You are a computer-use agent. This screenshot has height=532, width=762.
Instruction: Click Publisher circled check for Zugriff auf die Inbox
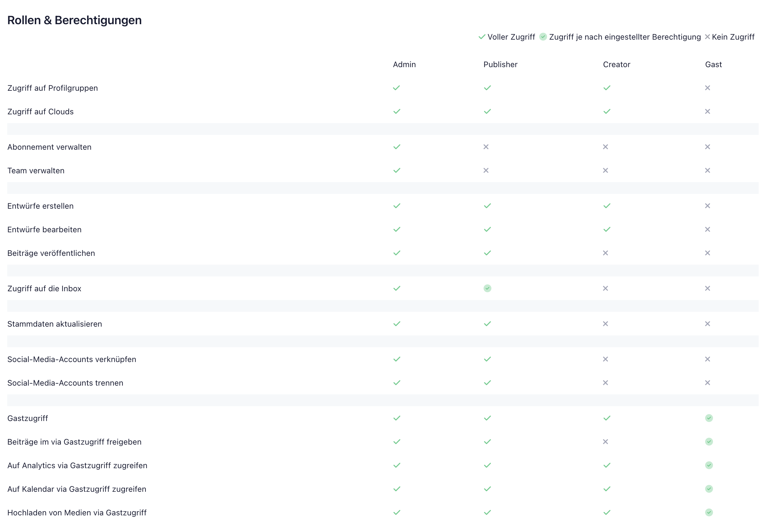pos(487,289)
